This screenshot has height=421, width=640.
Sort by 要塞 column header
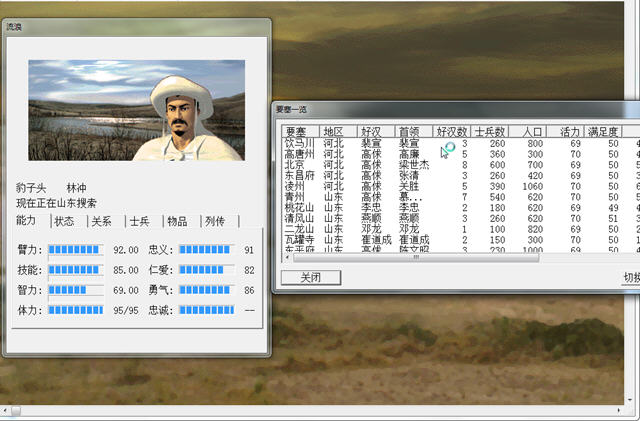[300, 131]
